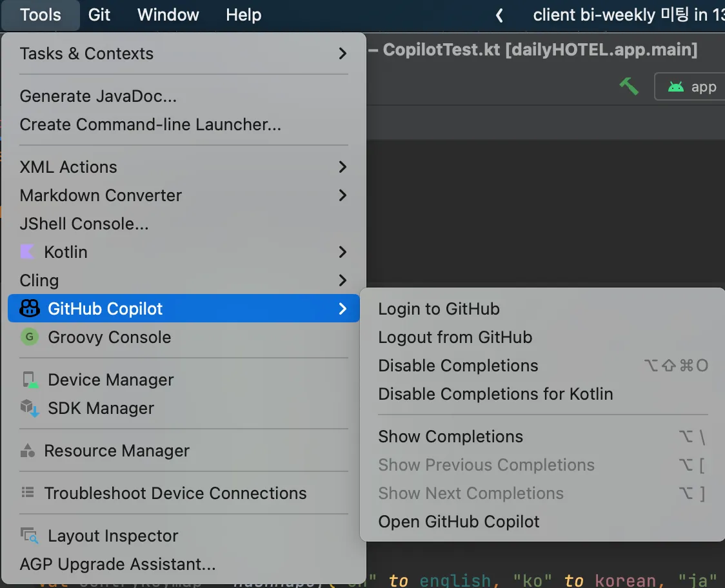Viewport: 725px width, 588px height.
Task: Expand the Markdown Converter submenu arrow
Action: (342, 195)
